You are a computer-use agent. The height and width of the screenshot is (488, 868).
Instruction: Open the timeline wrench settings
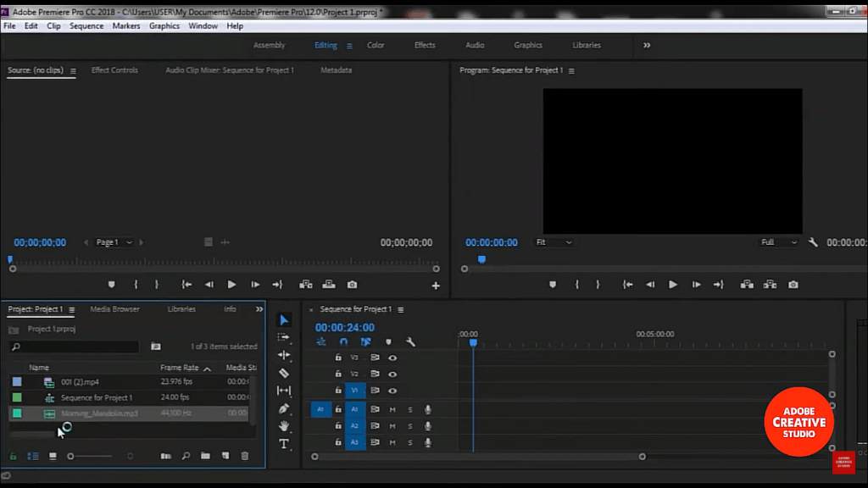[x=410, y=342]
